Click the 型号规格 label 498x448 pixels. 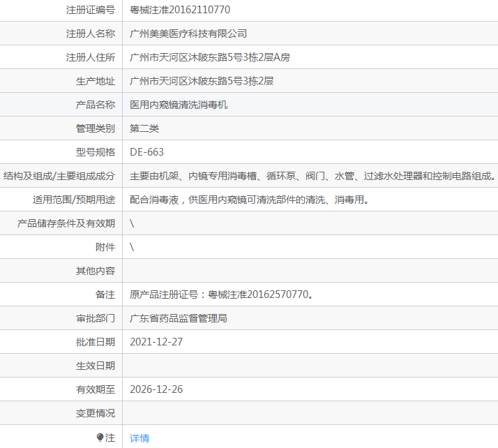96,152
